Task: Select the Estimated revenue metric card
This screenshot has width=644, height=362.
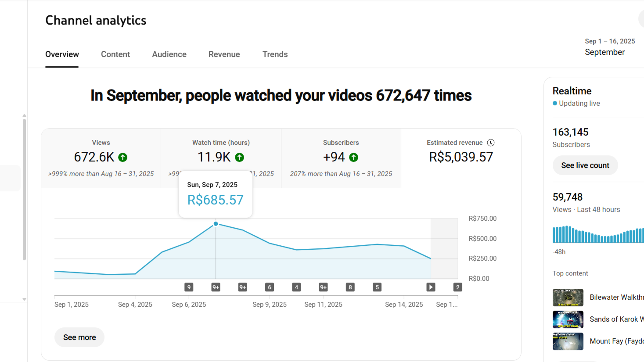Action: tap(461, 158)
